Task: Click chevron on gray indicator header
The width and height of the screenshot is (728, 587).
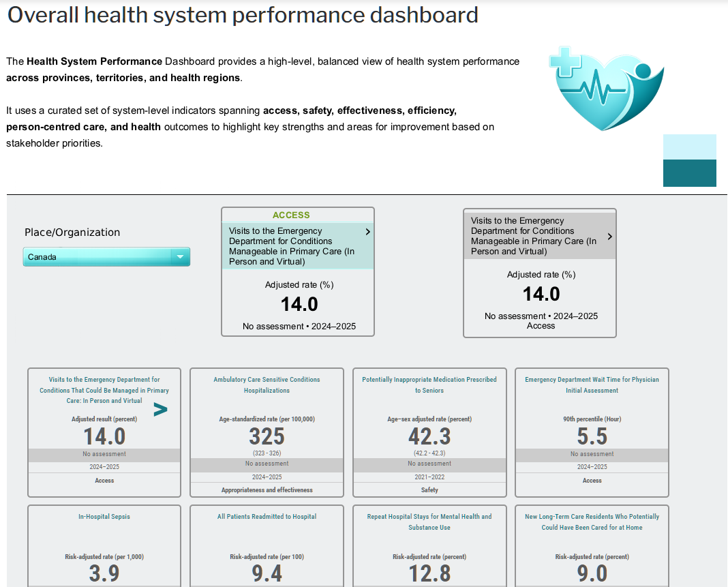Action: coord(609,237)
